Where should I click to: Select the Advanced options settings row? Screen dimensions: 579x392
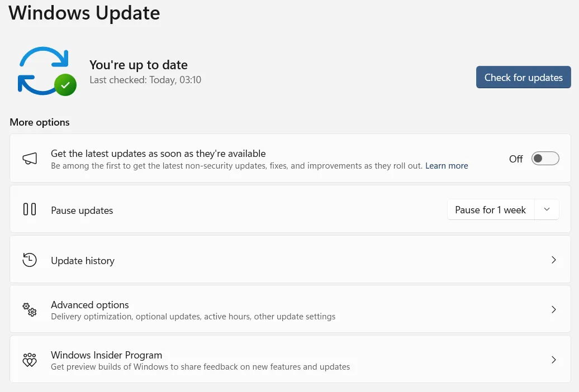[x=279, y=309]
